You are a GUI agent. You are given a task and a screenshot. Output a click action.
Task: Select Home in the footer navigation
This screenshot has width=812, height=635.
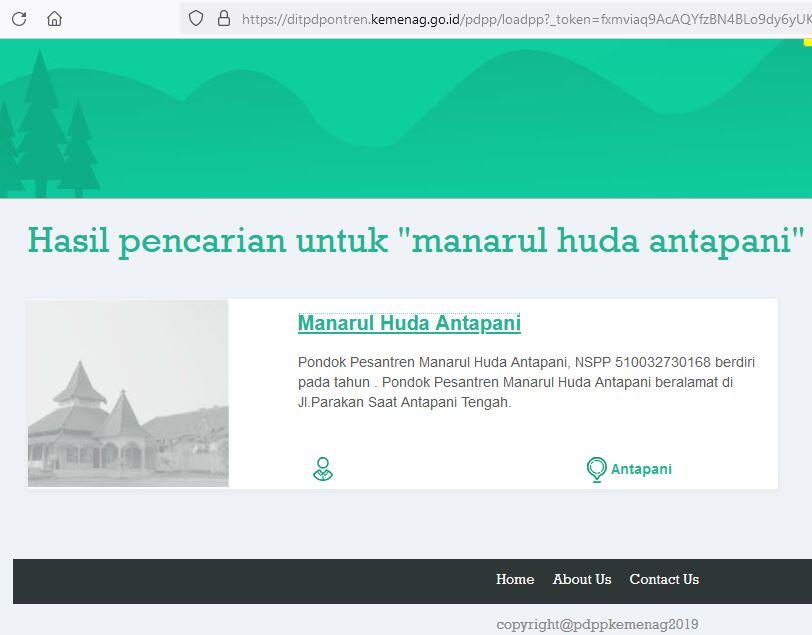pyautogui.click(x=515, y=579)
